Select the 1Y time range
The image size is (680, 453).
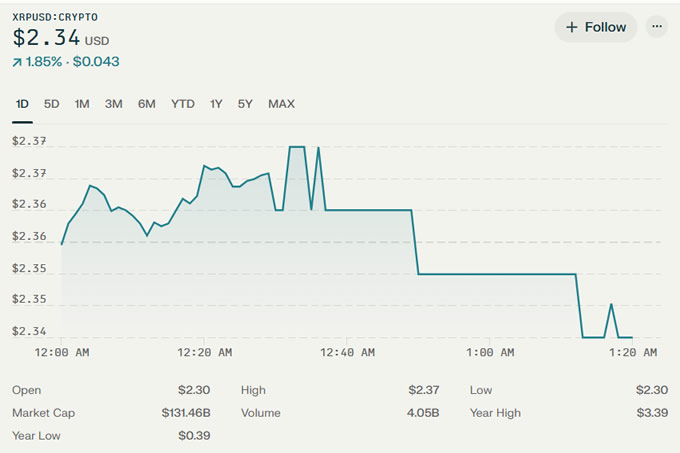pos(216,104)
